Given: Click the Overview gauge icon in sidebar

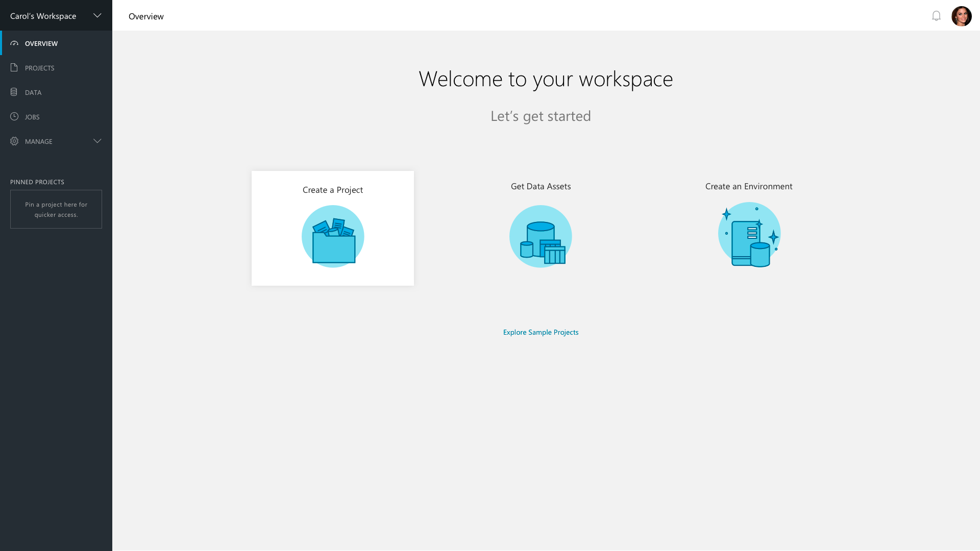Looking at the screenshot, I should [14, 43].
